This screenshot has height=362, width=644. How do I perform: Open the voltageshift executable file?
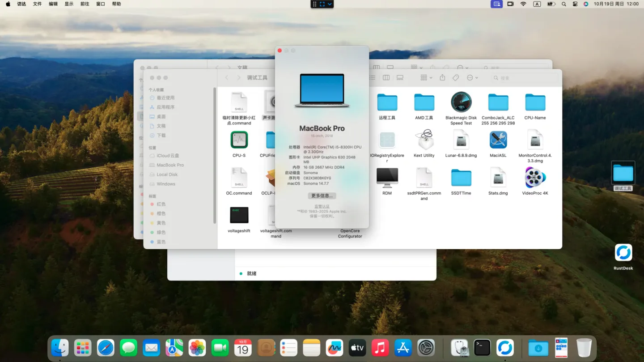click(239, 216)
